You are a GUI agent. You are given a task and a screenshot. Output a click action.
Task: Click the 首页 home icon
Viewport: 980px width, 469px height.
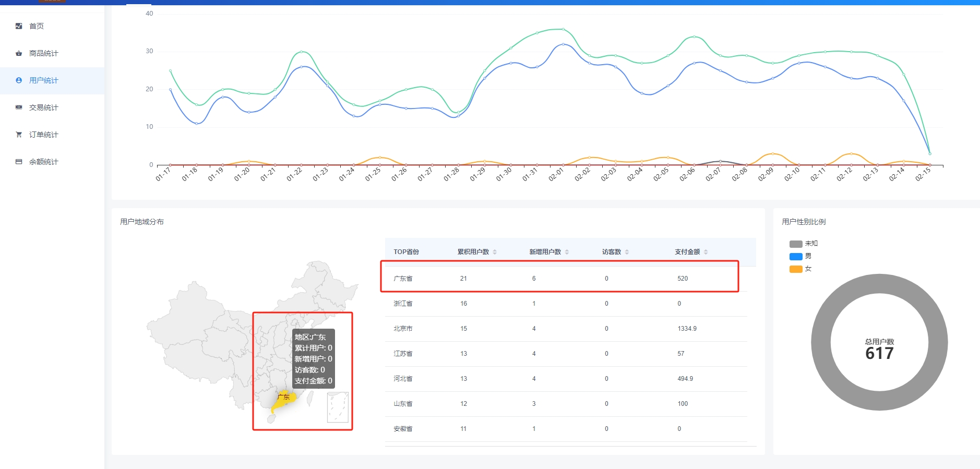pyautogui.click(x=19, y=26)
